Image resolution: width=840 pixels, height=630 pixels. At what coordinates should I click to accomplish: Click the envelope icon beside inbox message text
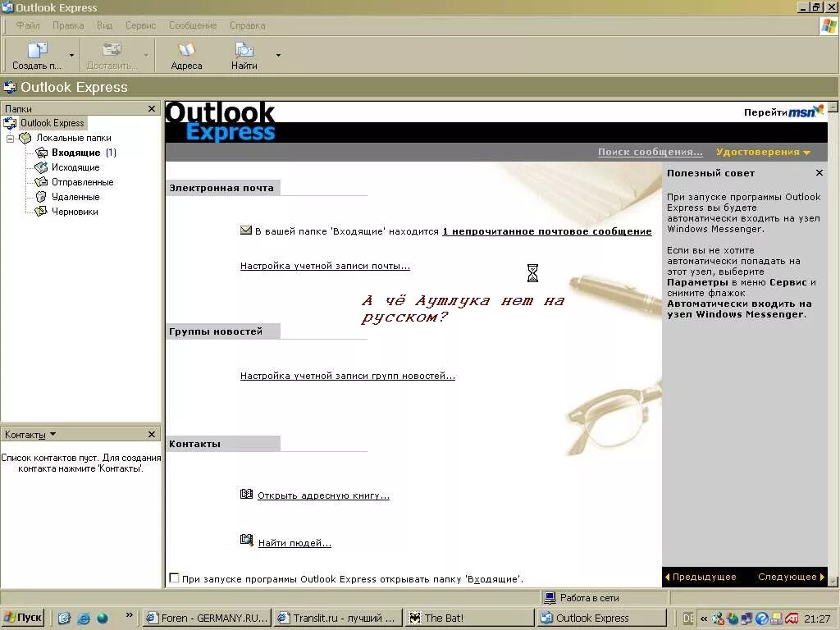(x=246, y=231)
